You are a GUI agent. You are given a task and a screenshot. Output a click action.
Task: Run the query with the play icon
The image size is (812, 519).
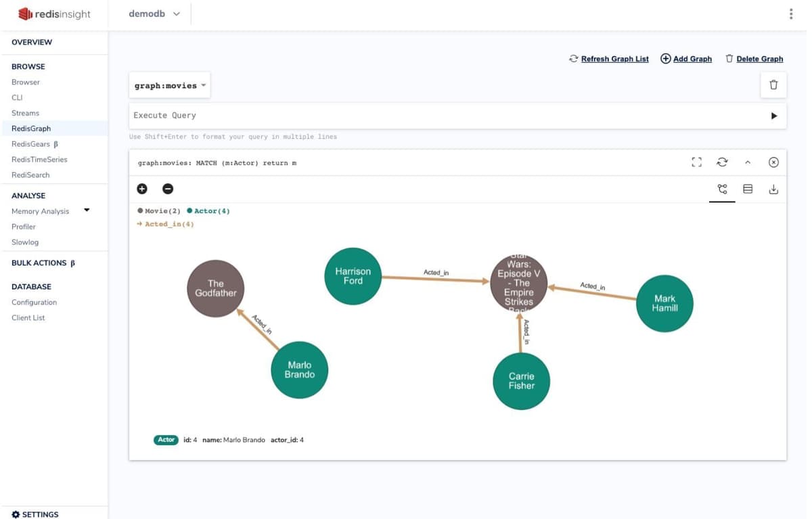click(774, 116)
